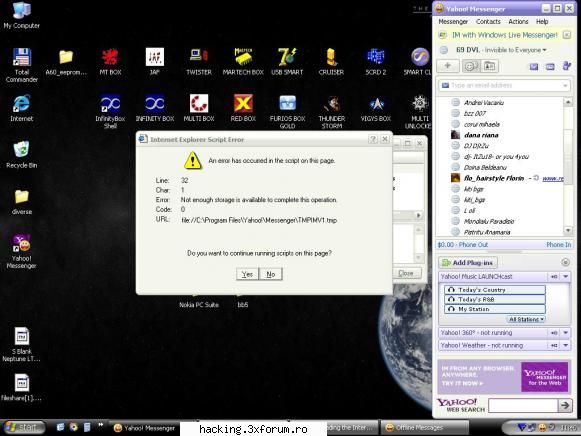581x436 pixels.
Task: Open the mail envelope icon in Messenger
Action: click(534, 67)
